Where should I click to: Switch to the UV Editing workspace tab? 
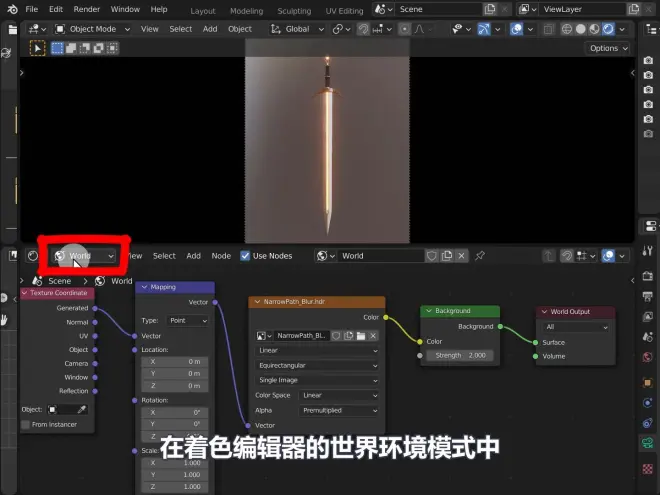344,11
